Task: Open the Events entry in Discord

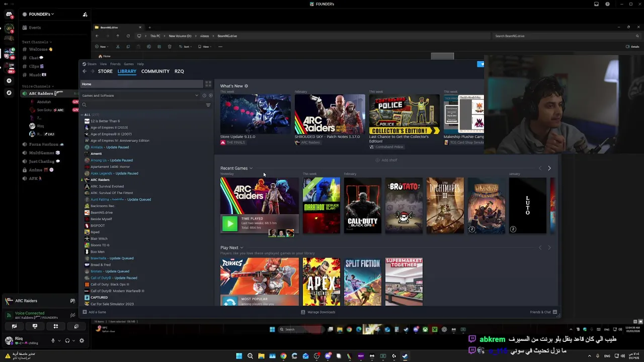Action: coord(35,28)
